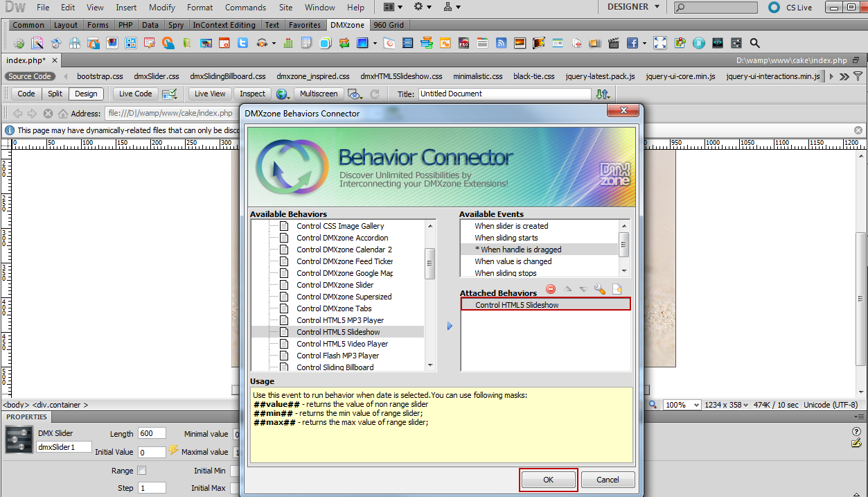Open the site management dropdown in menu bar

452,8
